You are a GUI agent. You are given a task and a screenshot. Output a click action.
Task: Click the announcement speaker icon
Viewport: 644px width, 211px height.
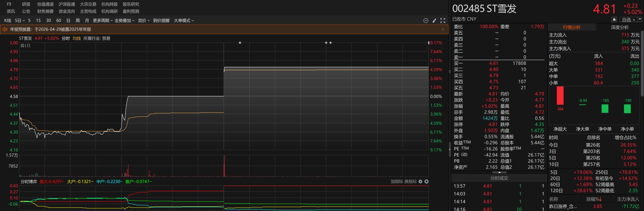click(x=5, y=30)
